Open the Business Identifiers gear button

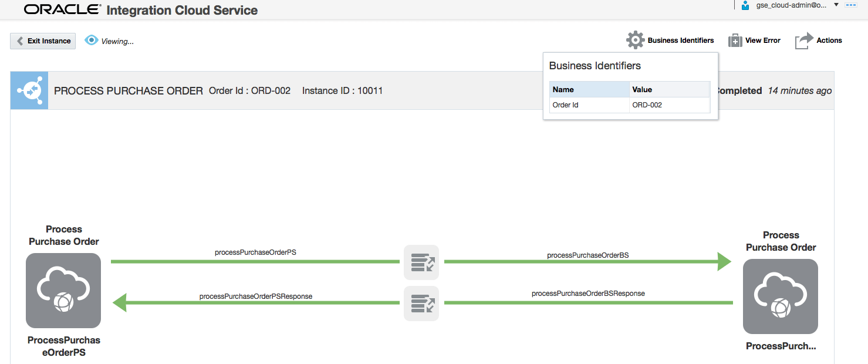(x=635, y=41)
